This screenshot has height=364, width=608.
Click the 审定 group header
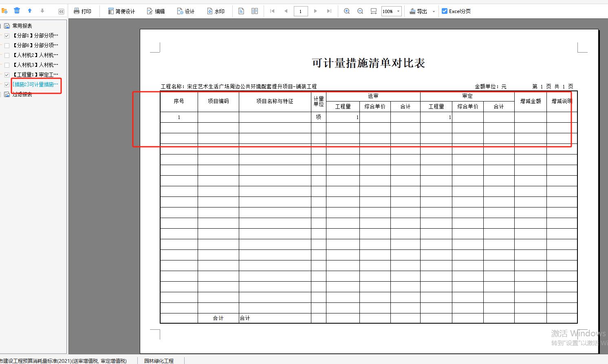(x=467, y=96)
